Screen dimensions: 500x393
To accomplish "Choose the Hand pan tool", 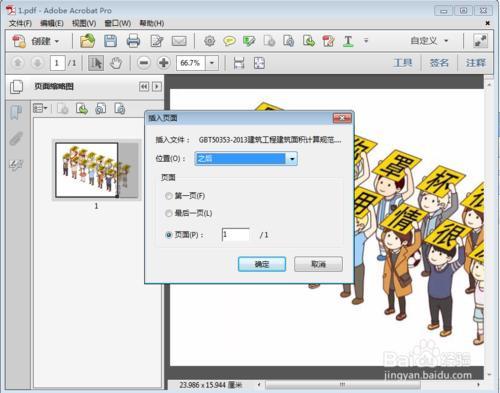I will pos(116,63).
